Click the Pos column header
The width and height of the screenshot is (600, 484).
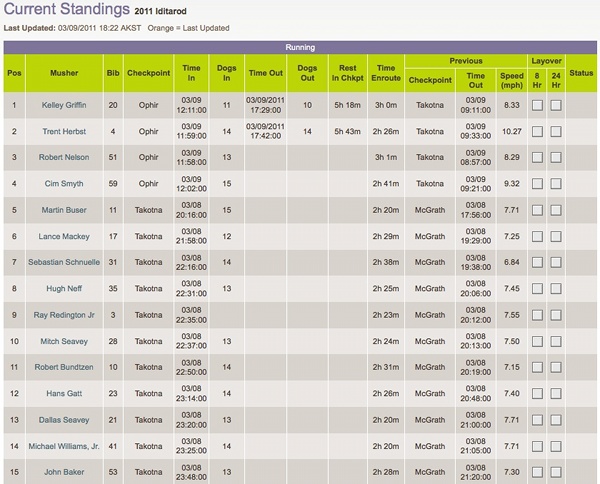coord(14,73)
